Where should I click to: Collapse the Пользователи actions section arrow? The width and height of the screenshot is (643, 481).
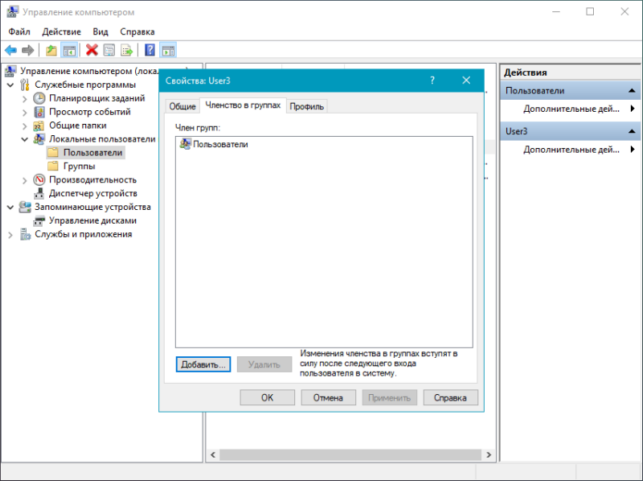tap(632, 91)
